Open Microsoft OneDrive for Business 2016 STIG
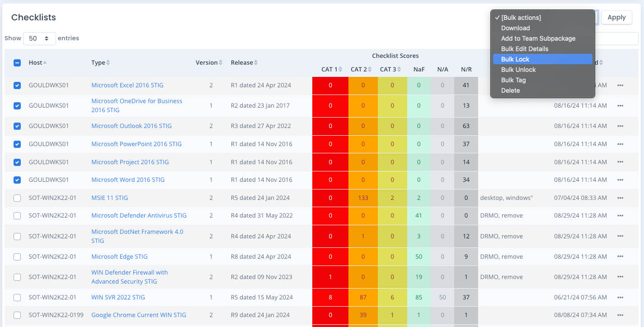The height and width of the screenshot is (327, 644). [137, 105]
